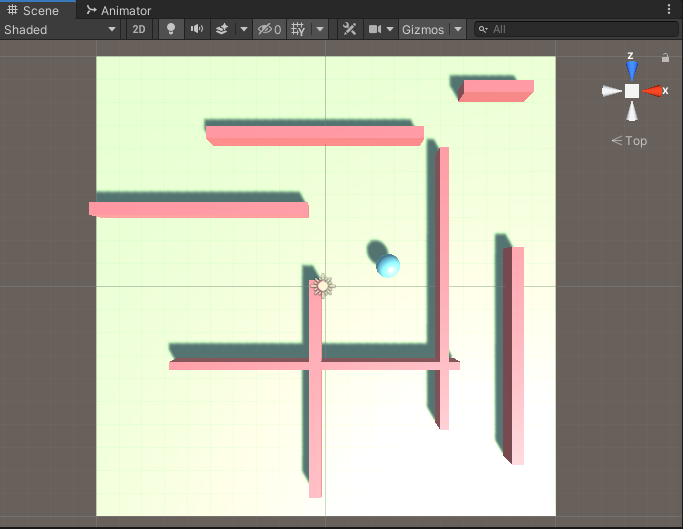The image size is (683, 529).
Task: Toggle skybox and effects icon
Action: 222,29
